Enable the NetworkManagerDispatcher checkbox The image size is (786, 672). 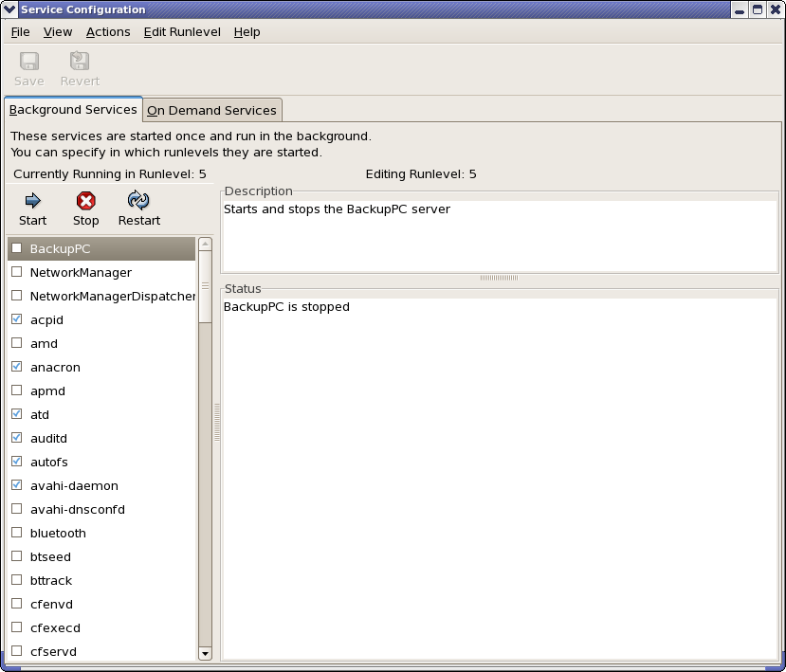(16, 295)
